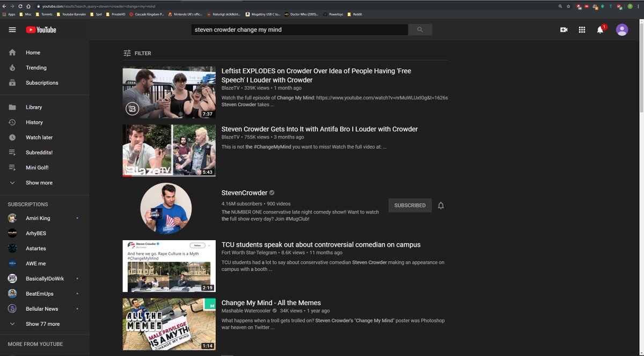Click the browser back arrow
This screenshot has width=644, height=356.
5,6
